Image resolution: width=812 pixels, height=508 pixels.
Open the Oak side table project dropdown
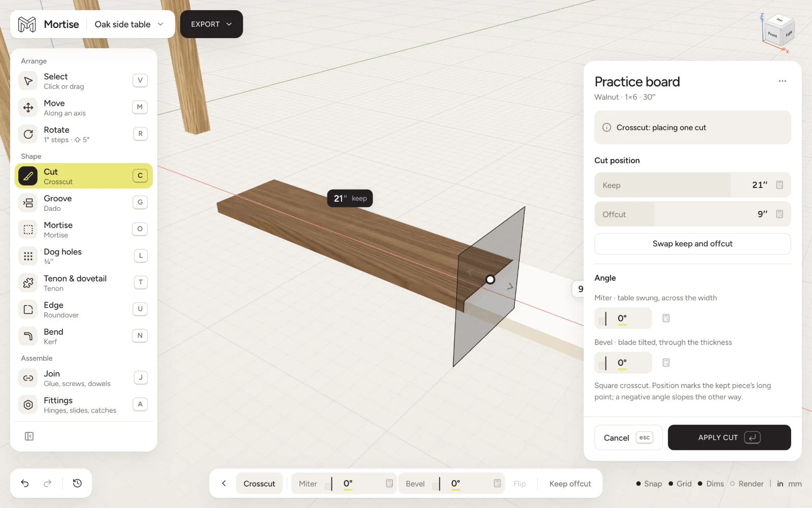(129, 24)
